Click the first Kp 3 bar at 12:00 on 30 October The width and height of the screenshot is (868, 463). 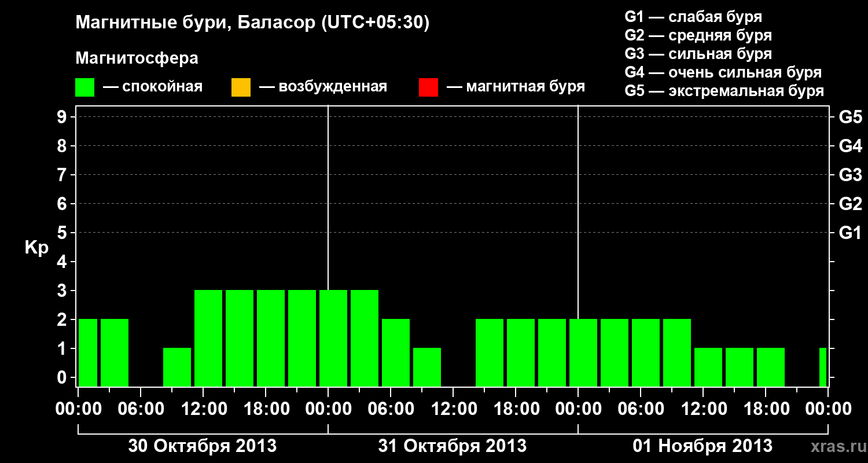[208, 338]
